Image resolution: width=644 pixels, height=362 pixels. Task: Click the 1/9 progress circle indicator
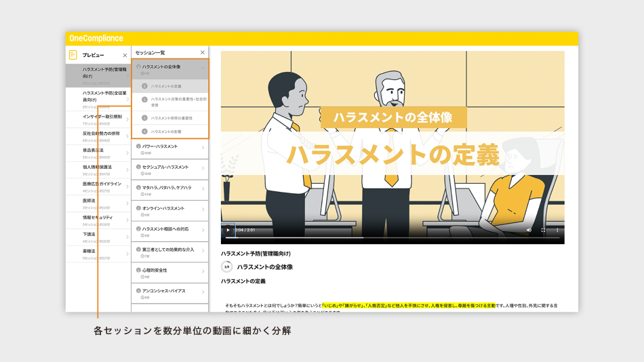[x=226, y=267]
